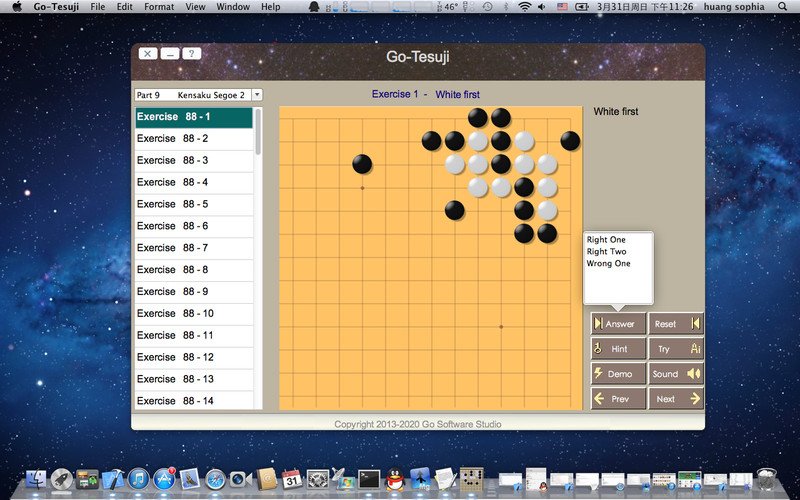Open the Apple menu

coord(17,7)
